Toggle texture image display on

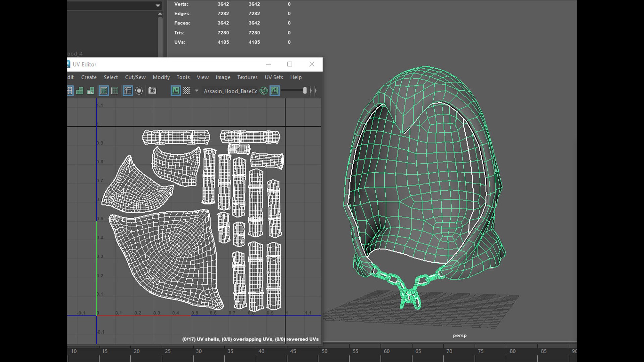click(x=176, y=91)
